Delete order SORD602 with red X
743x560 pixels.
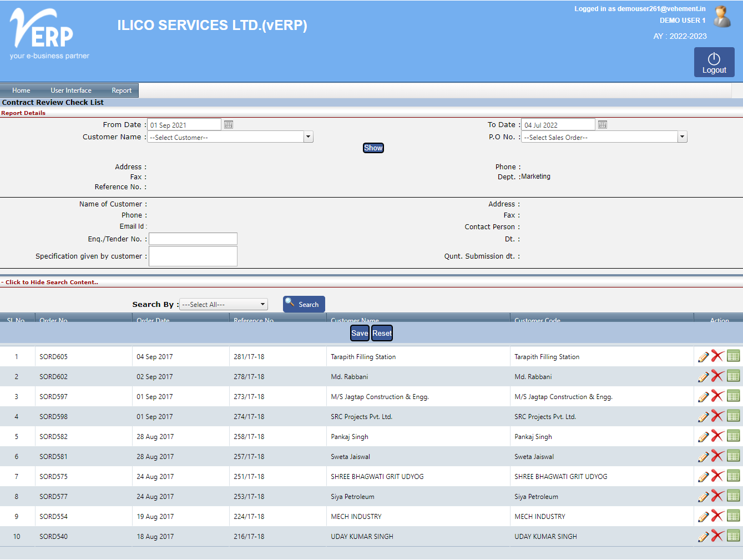[718, 376]
